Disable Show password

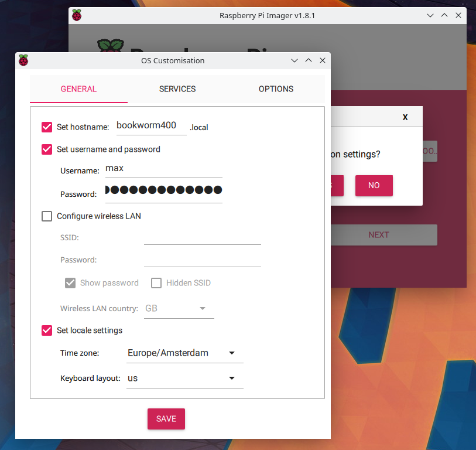pyautogui.click(x=70, y=283)
